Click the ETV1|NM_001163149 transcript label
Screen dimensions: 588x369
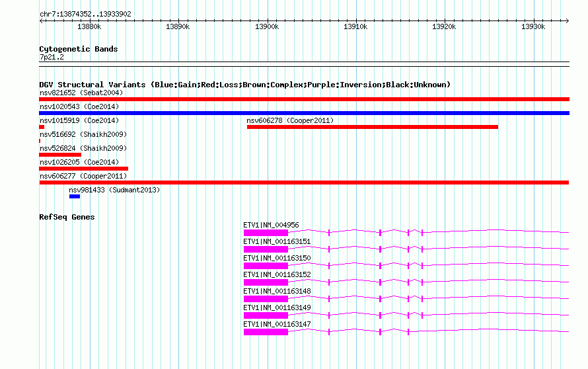(x=277, y=307)
